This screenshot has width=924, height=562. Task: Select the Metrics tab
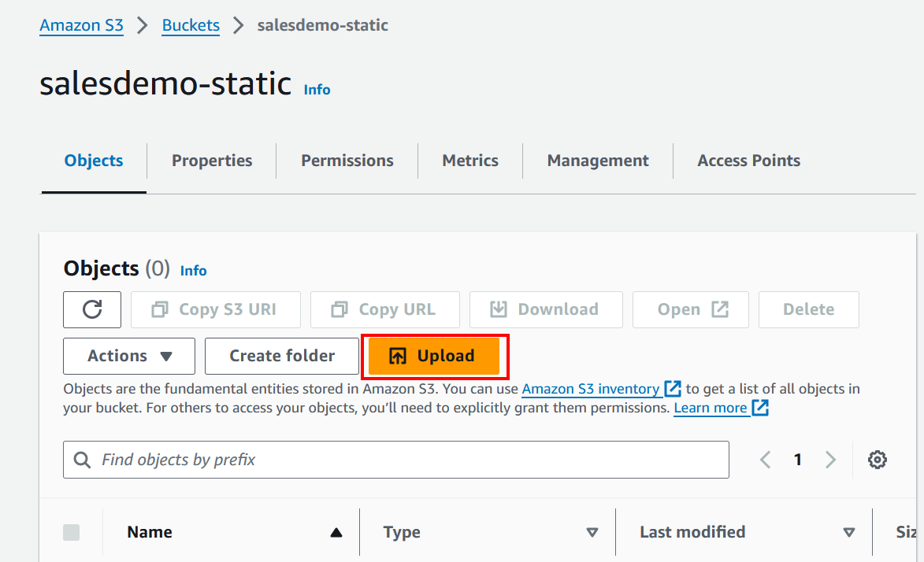tap(470, 161)
